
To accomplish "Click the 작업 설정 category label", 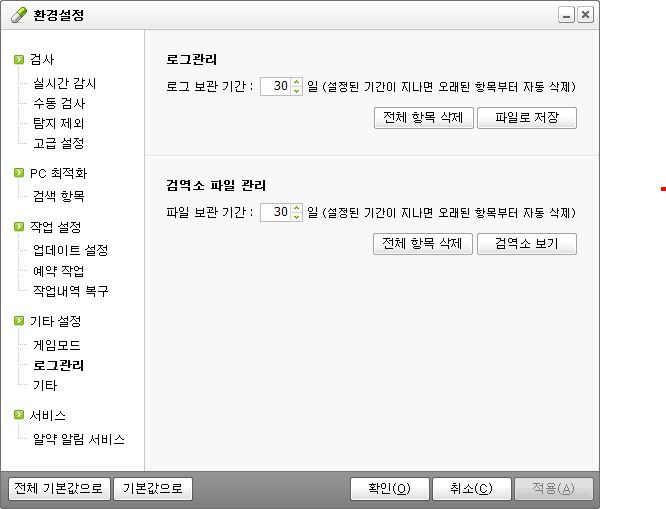I will [x=56, y=227].
